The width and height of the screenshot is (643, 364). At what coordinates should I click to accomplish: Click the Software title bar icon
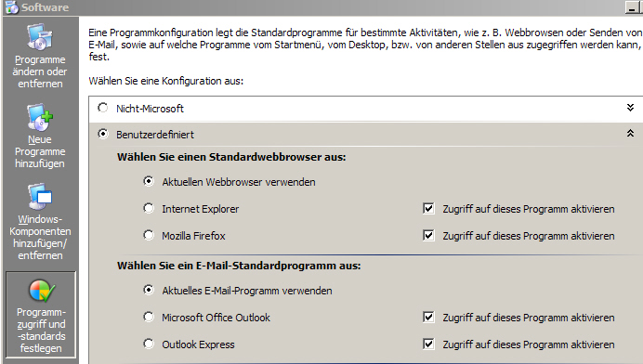[11, 7]
